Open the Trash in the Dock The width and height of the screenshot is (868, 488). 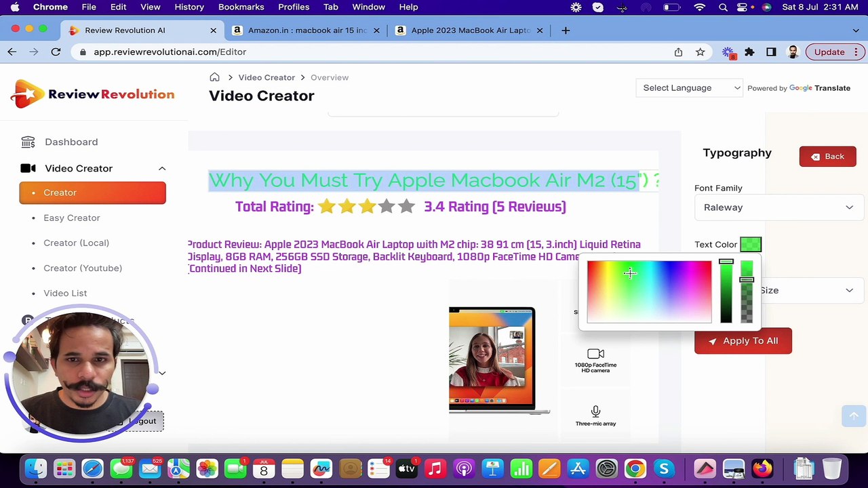point(832,468)
